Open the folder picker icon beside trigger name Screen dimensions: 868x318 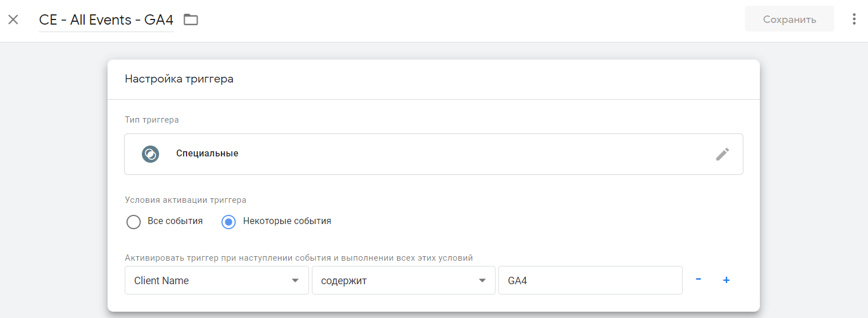pyautogui.click(x=191, y=19)
